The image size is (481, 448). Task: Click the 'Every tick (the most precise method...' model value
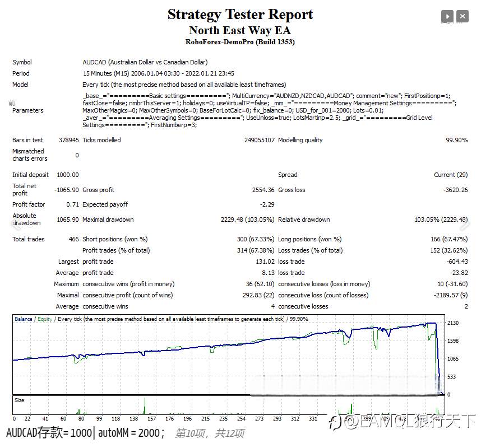coord(184,85)
